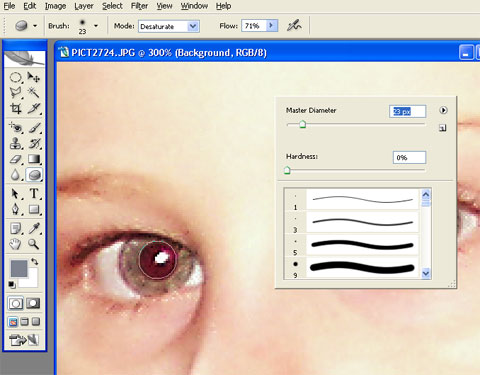
Task: Reset default foreground and background colors
Action: click(12, 284)
